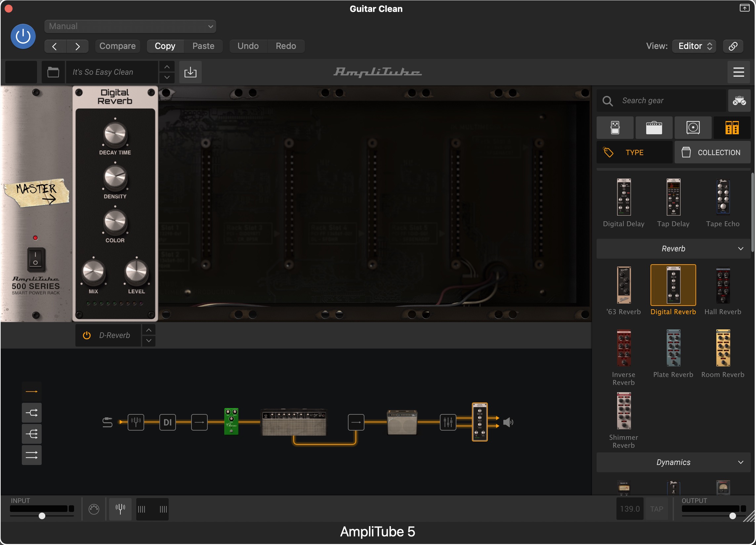This screenshot has width=756, height=545.
Task: Step to previous preset with up chevron
Action: point(167,67)
